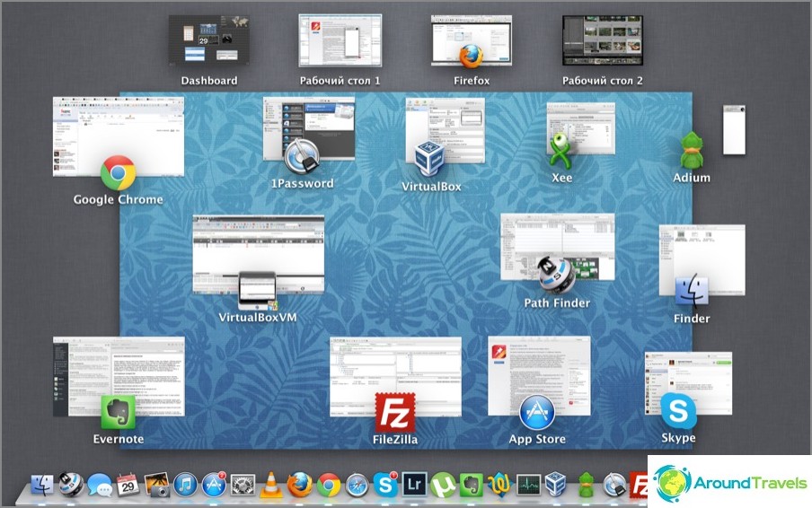Click the Finder face icon in Mission Control

click(692, 290)
